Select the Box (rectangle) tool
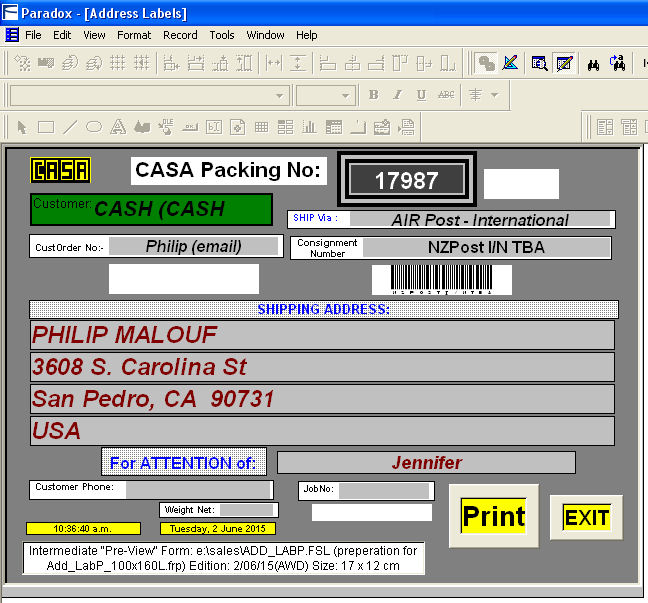 (x=46, y=127)
